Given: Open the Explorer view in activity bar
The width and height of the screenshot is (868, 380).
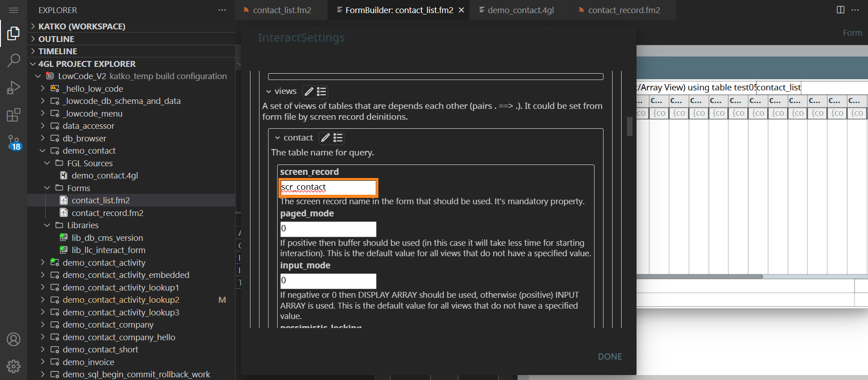Looking at the screenshot, I should point(14,33).
